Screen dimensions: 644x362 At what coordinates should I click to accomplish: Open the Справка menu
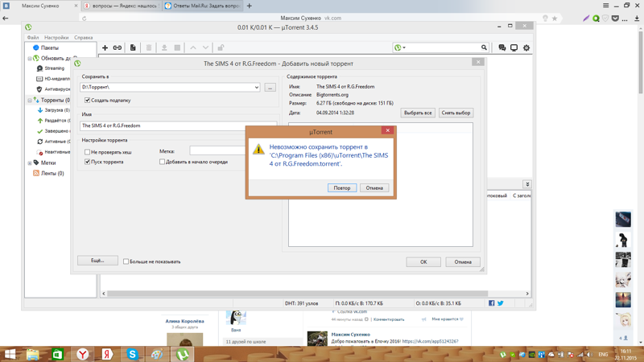tap(83, 38)
